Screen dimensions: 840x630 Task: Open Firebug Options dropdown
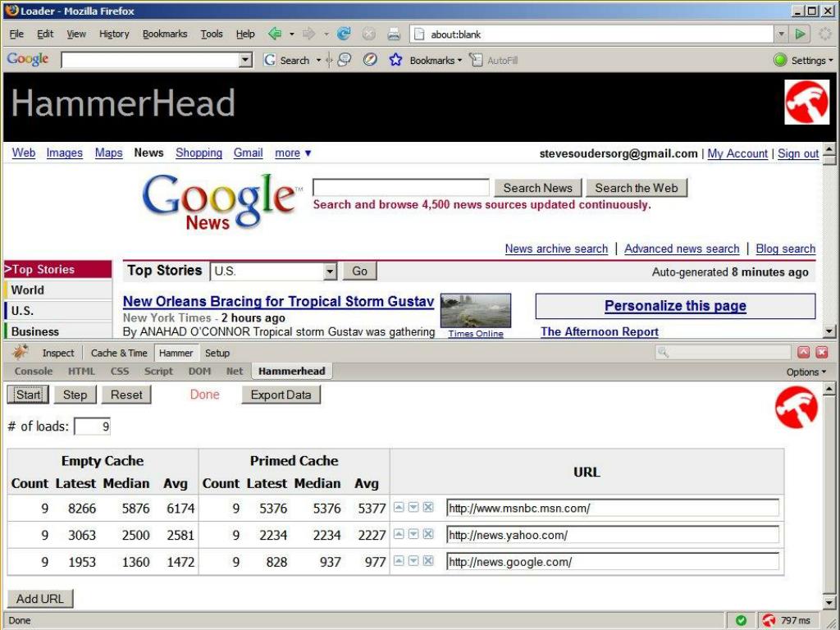(806, 372)
